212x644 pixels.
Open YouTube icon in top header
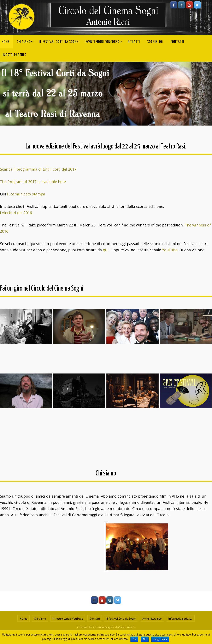[189, 5]
